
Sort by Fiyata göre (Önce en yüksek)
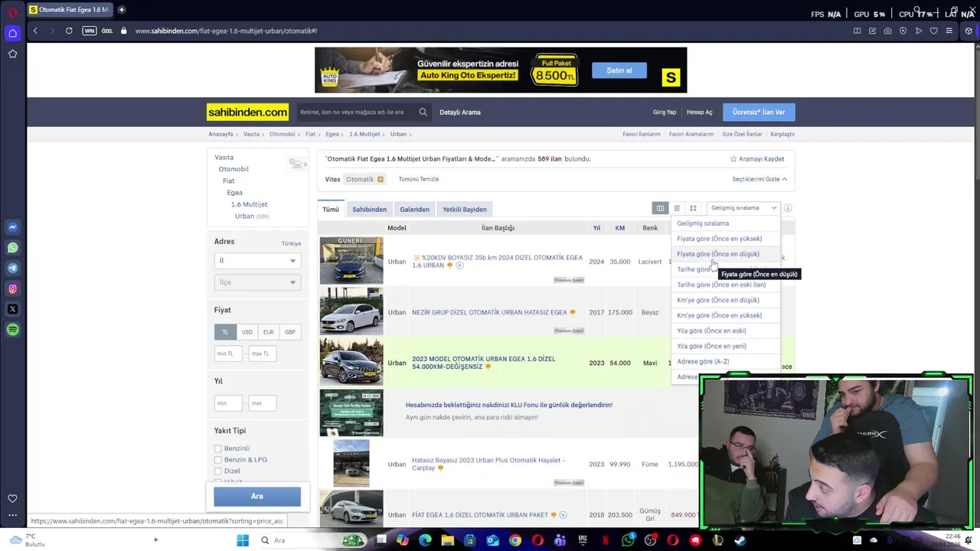tap(719, 239)
